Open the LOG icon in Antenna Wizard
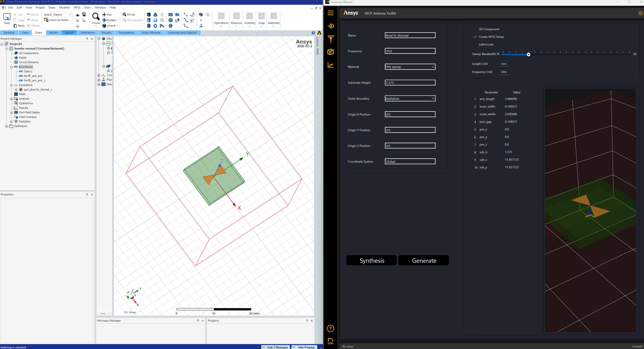 tap(331, 341)
